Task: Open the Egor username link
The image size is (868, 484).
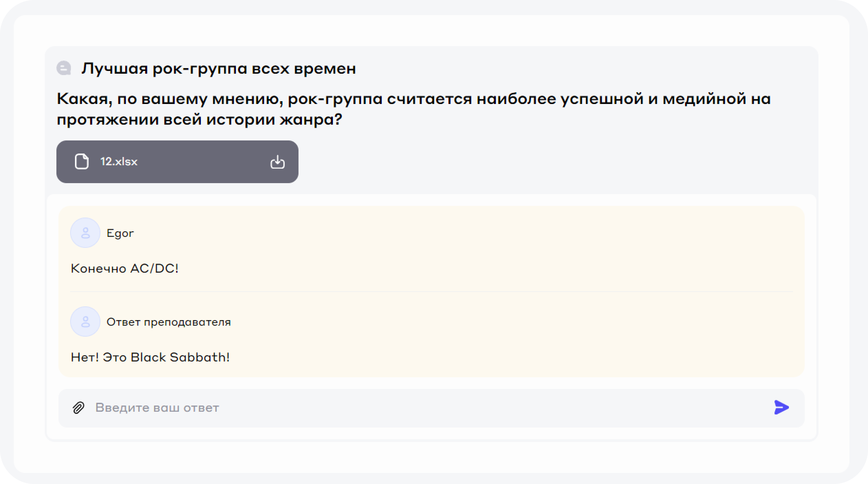Action: 120,233
